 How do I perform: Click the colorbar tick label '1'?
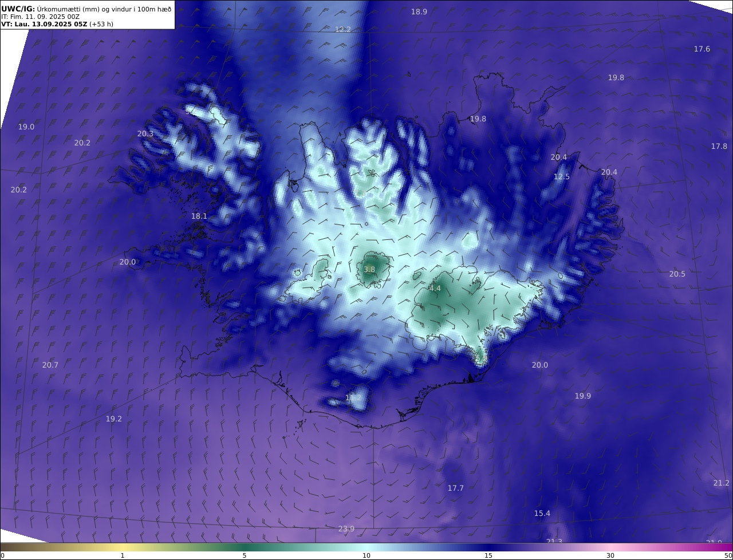tap(123, 555)
